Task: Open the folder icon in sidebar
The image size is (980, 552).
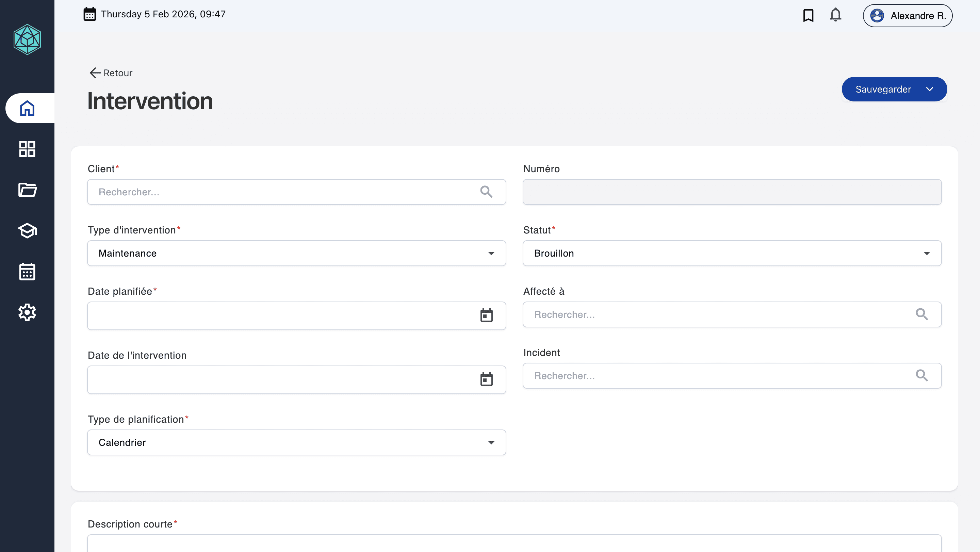Action: click(27, 190)
